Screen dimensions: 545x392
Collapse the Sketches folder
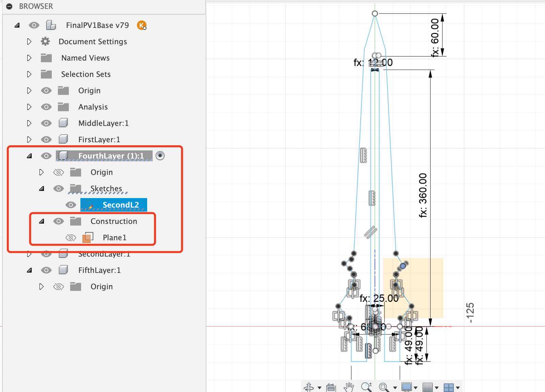(x=42, y=189)
